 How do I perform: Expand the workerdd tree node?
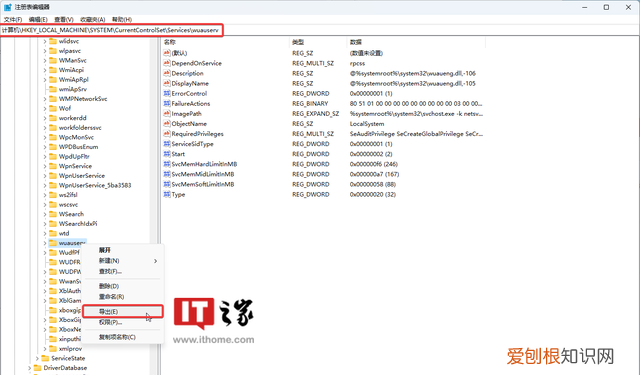click(x=45, y=118)
